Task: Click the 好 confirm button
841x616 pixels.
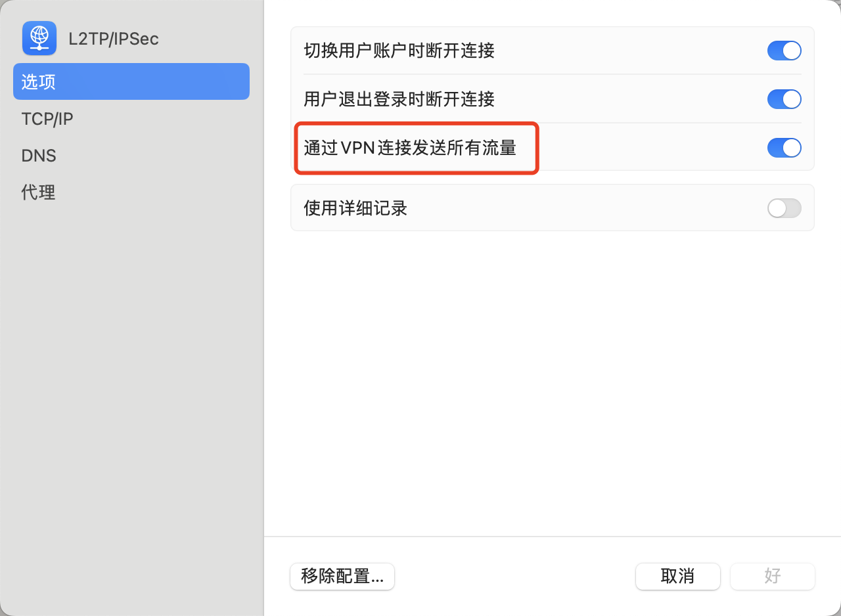Action: tap(772, 576)
